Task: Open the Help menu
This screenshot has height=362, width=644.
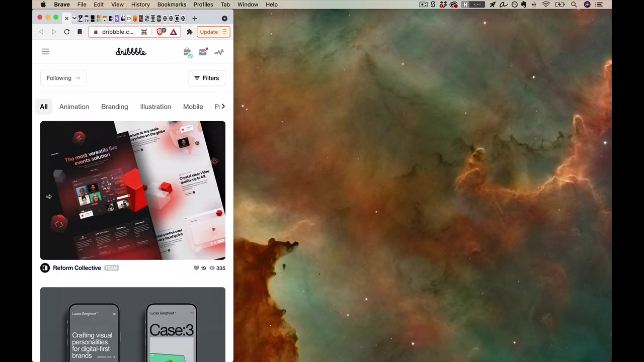Action: point(271,5)
